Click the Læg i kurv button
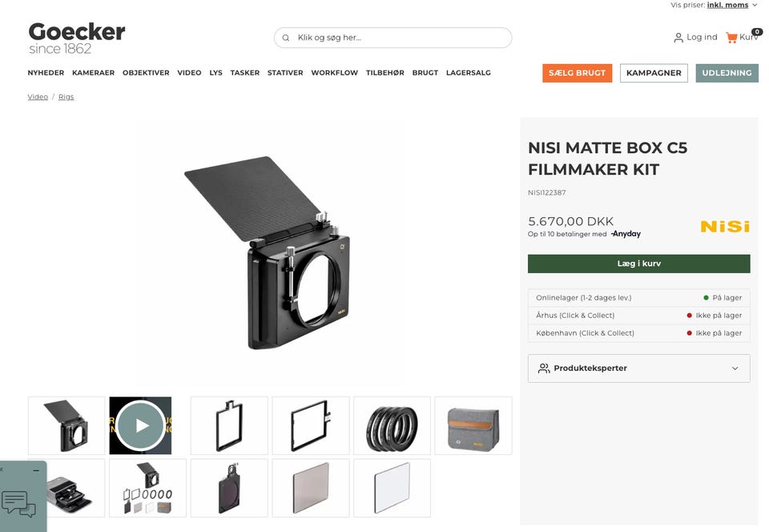The image size is (769, 532). [638, 264]
